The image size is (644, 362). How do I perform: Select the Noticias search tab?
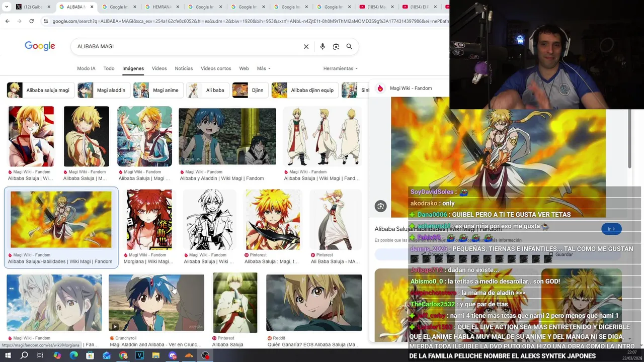(x=184, y=68)
